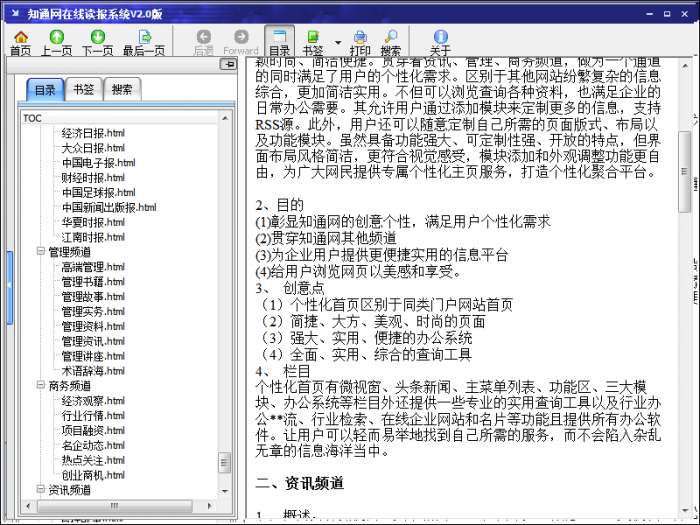Open 江南时报.html in the tree
This screenshot has width=700, height=525.
(93, 237)
